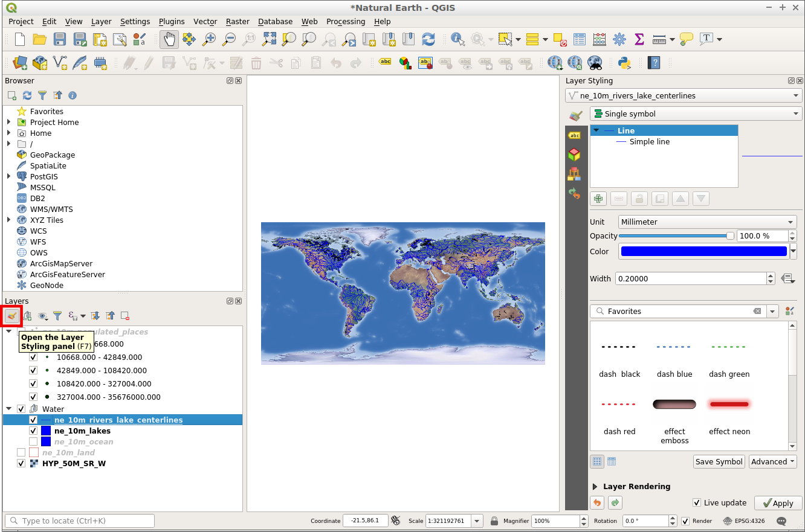Toggle visibility of ne_10m_lakes layer

33,431
